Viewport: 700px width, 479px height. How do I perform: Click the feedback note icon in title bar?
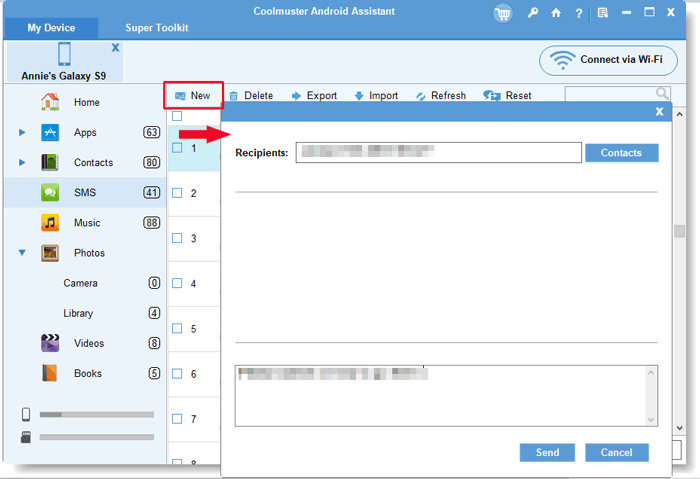(603, 13)
